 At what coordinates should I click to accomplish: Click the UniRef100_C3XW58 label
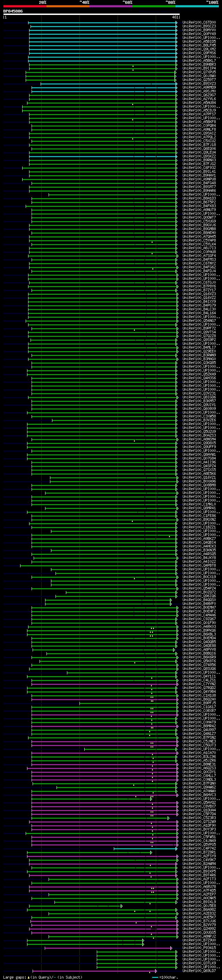click(199, 416)
